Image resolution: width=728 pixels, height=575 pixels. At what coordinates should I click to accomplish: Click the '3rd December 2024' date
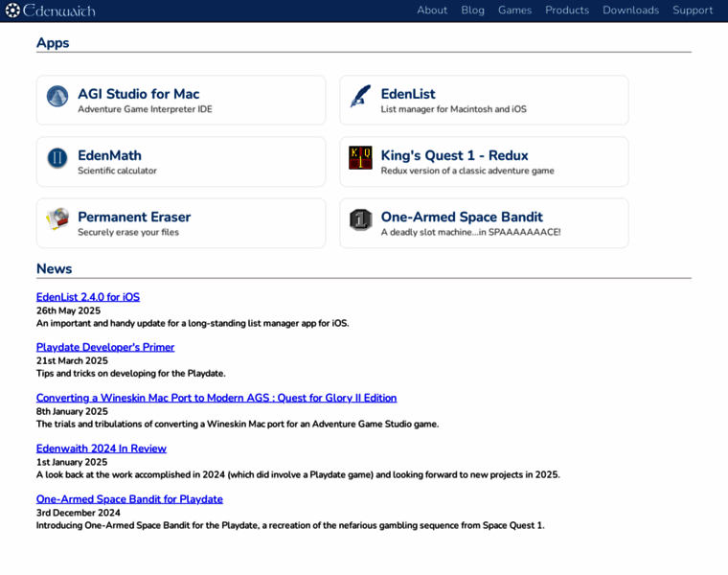click(78, 513)
